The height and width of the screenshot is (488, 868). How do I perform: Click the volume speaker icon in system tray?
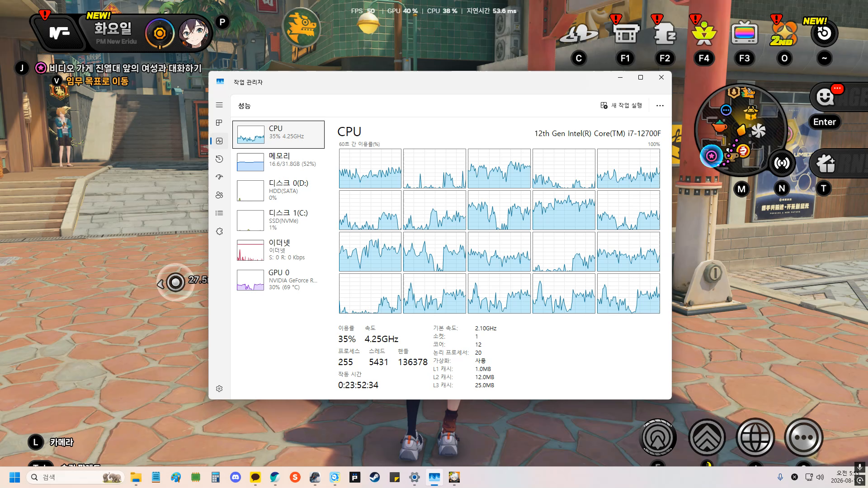tap(820, 477)
